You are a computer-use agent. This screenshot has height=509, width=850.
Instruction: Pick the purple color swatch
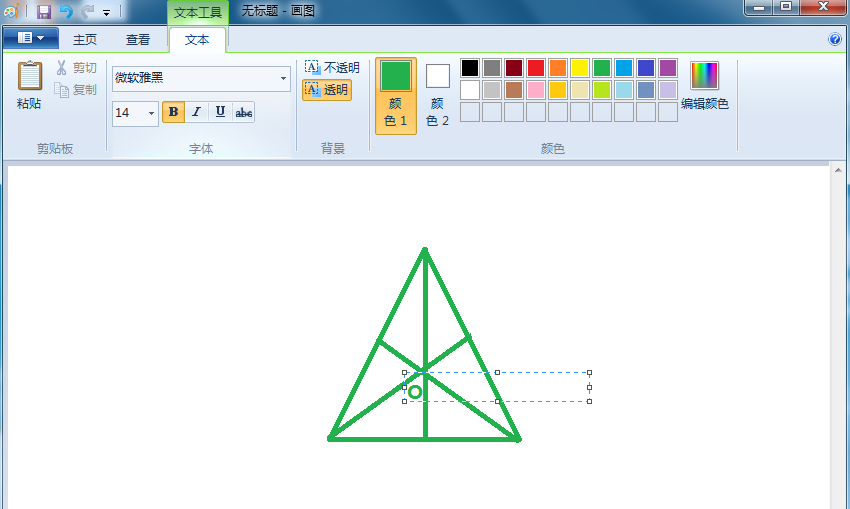[668, 68]
